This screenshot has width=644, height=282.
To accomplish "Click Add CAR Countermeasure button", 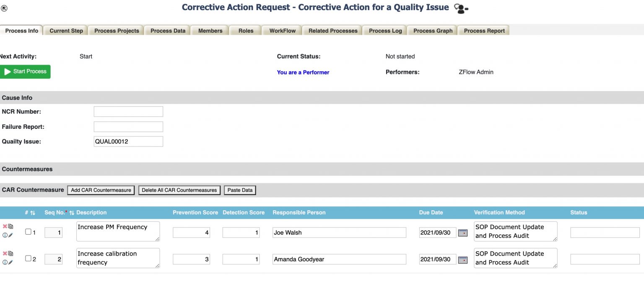I will 101,190.
